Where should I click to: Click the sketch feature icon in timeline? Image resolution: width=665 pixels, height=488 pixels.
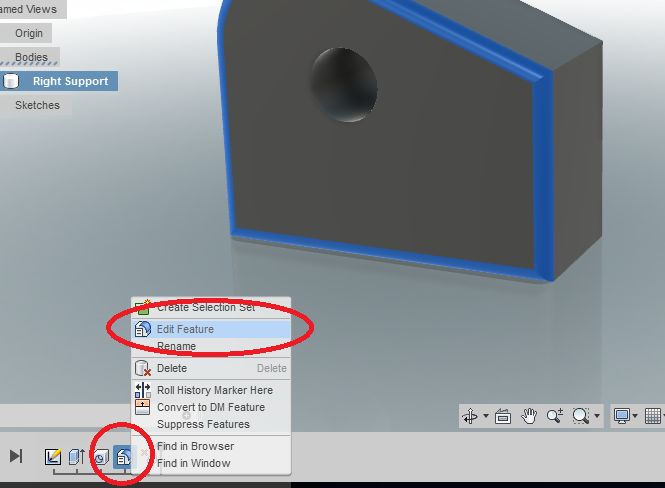pyautogui.click(x=53, y=457)
